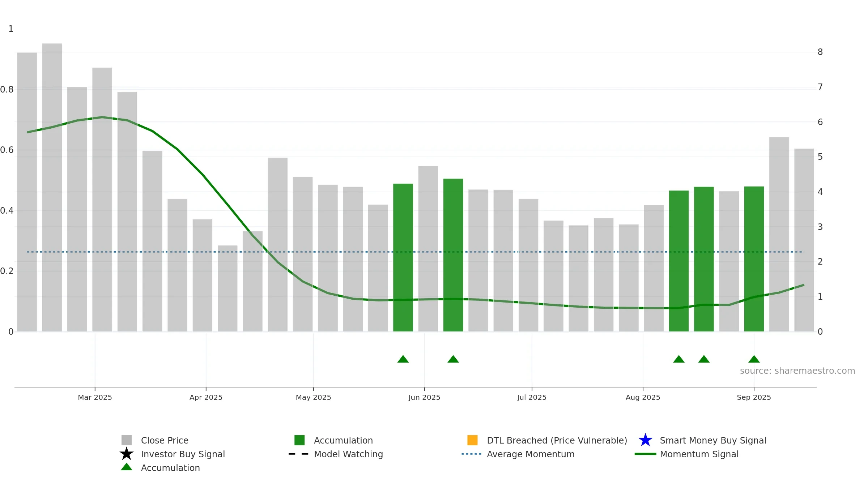Image resolution: width=868 pixels, height=488 pixels.
Task: Click the 'Sep 2025' axis label
Action: tap(754, 397)
